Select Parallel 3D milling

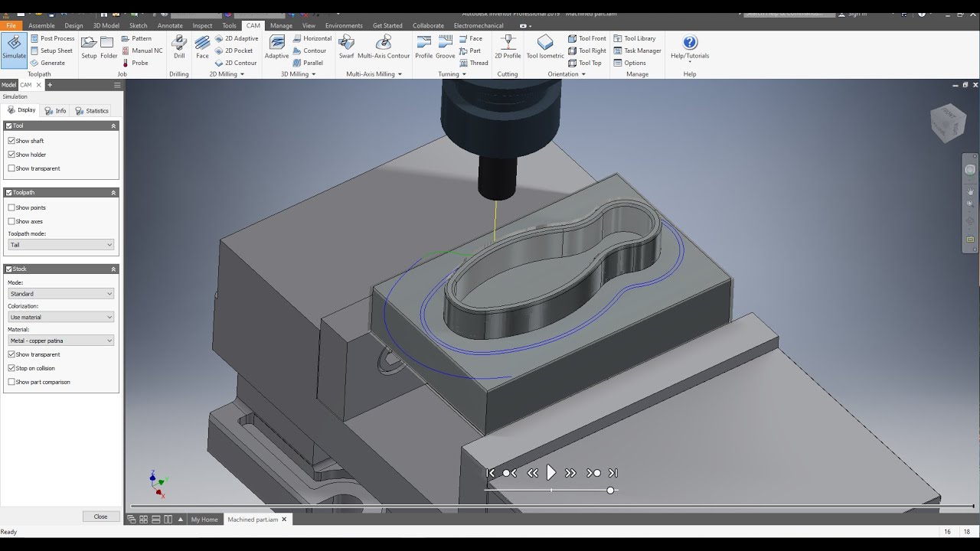click(308, 63)
